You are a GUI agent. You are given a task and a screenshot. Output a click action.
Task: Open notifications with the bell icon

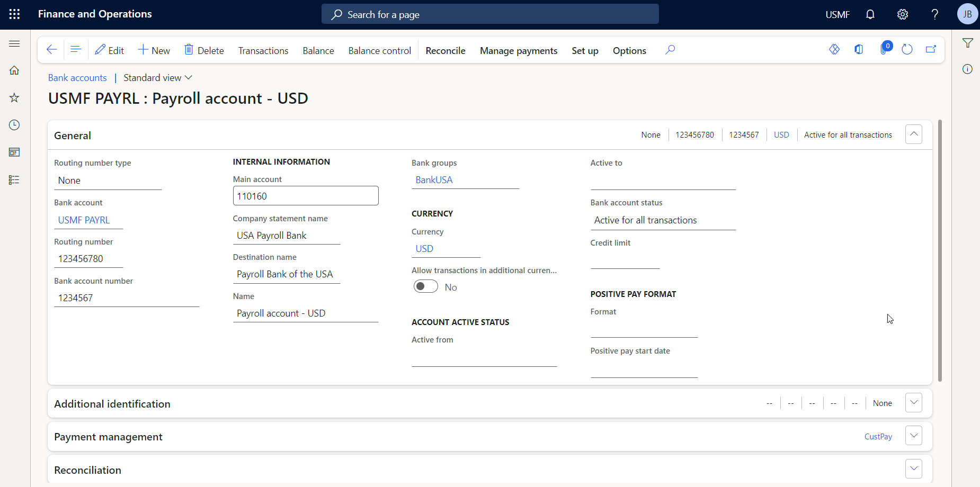870,14
